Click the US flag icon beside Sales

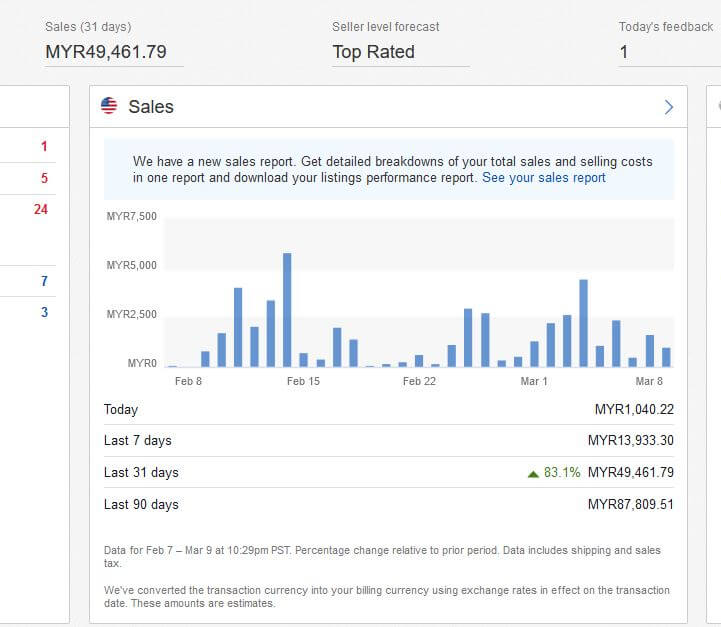[109, 107]
